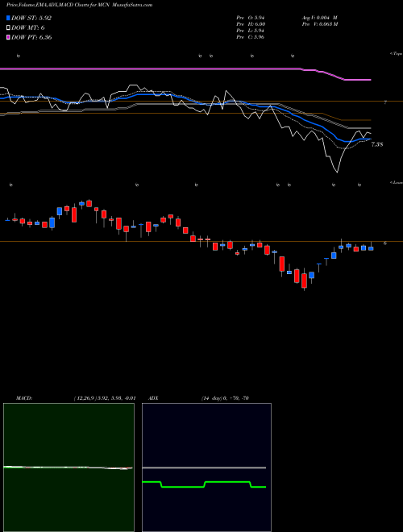Click the ADX (14 day) values text
Image resolution: width=403 pixels, height=532 pixels.
click(x=225, y=398)
